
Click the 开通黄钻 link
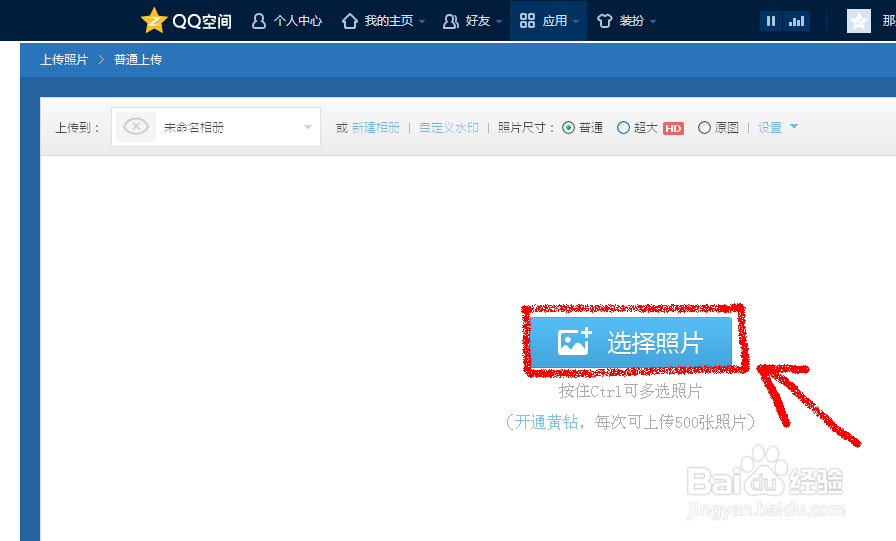tap(546, 422)
